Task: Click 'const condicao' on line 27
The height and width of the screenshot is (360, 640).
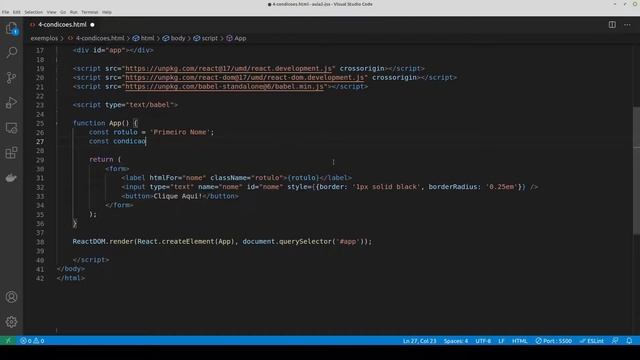Action: 117,141
